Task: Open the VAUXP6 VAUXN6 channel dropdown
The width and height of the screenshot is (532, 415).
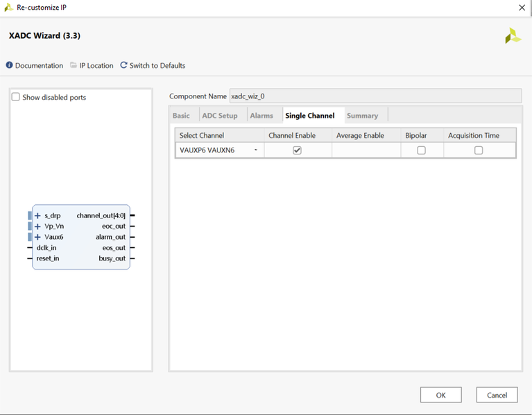Action: [256, 150]
